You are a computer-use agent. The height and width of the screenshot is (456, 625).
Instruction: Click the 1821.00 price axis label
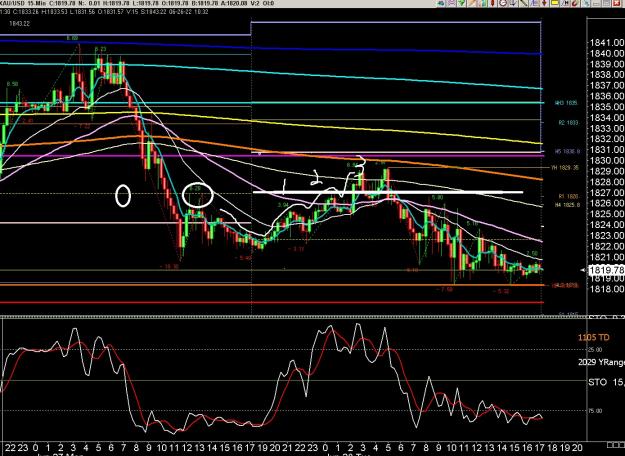(607, 257)
